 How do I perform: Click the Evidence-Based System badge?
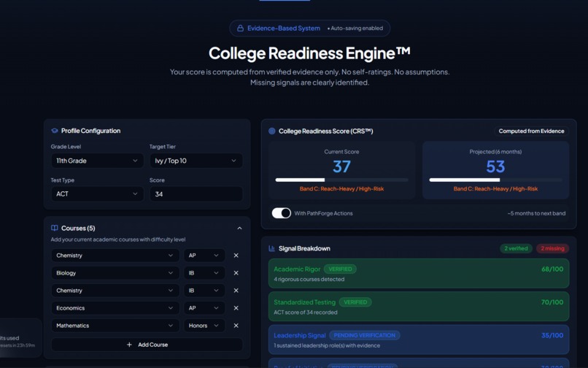310,28
